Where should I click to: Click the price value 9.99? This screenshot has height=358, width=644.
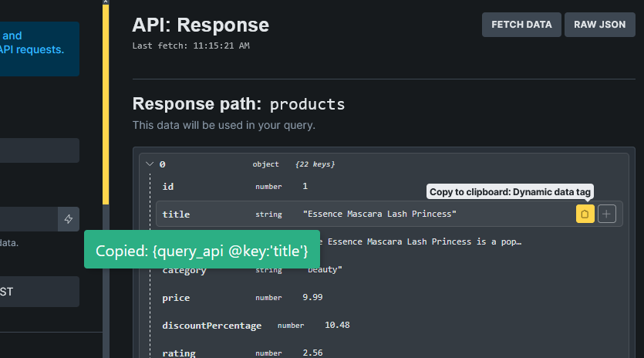(312, 297)
